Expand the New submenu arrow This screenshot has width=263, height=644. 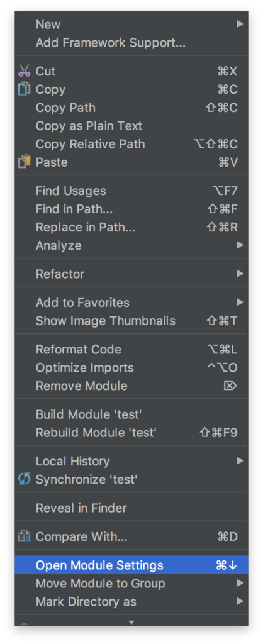coord(240,25)
